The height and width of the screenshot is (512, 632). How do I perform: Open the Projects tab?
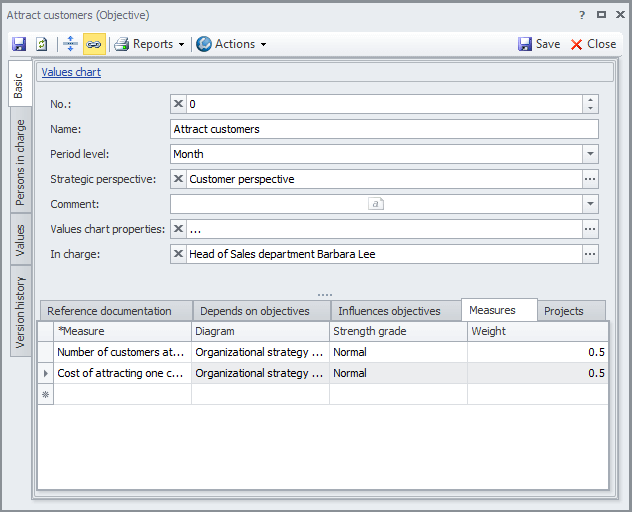tap(571, 311)
